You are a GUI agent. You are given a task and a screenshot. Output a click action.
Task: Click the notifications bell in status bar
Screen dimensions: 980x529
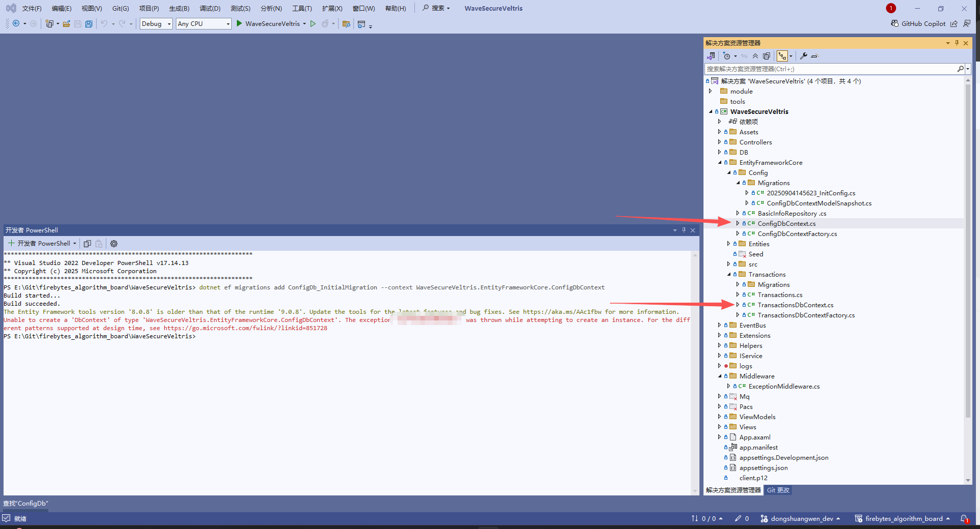click(964, 519)
